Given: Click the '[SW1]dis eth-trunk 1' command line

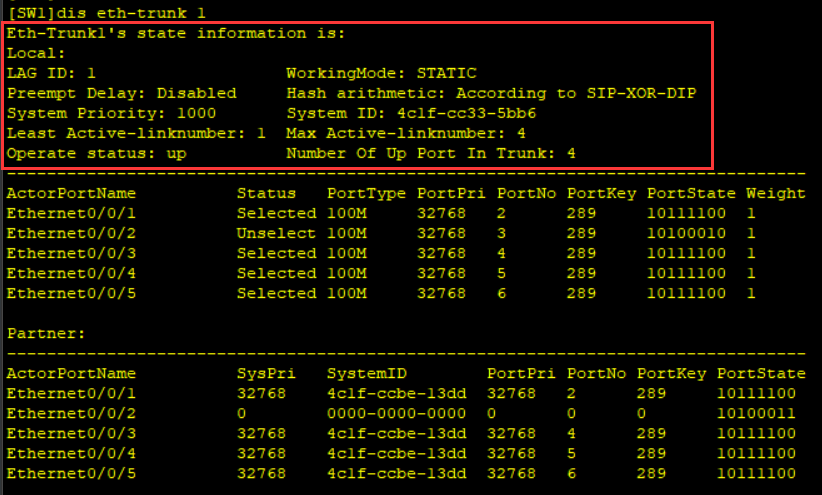Looking at the screenshot, I should click(x=106, y=13).
